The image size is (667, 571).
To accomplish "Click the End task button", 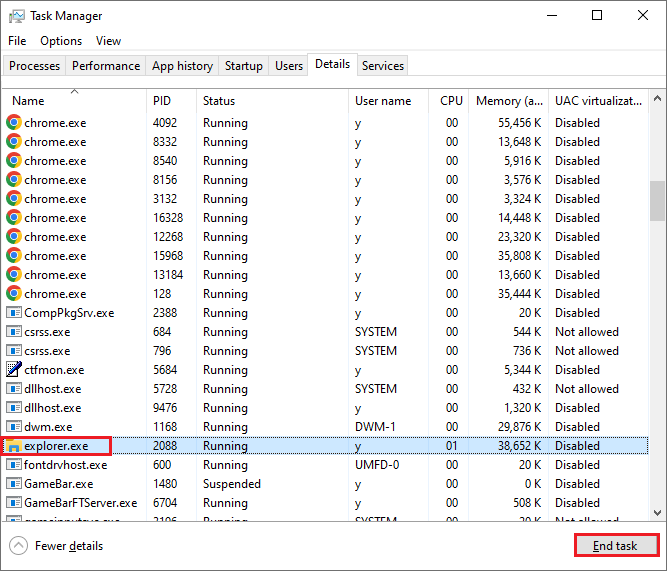I will pyautogui.click(x=616, y=545).
